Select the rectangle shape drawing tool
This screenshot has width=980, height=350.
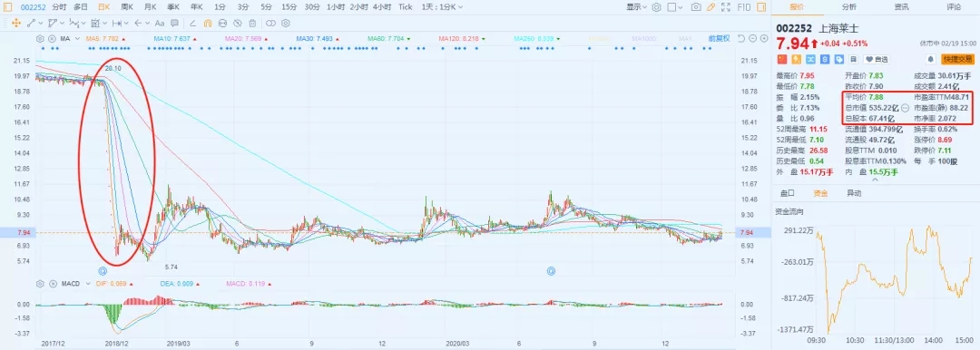tap(95, 24)
